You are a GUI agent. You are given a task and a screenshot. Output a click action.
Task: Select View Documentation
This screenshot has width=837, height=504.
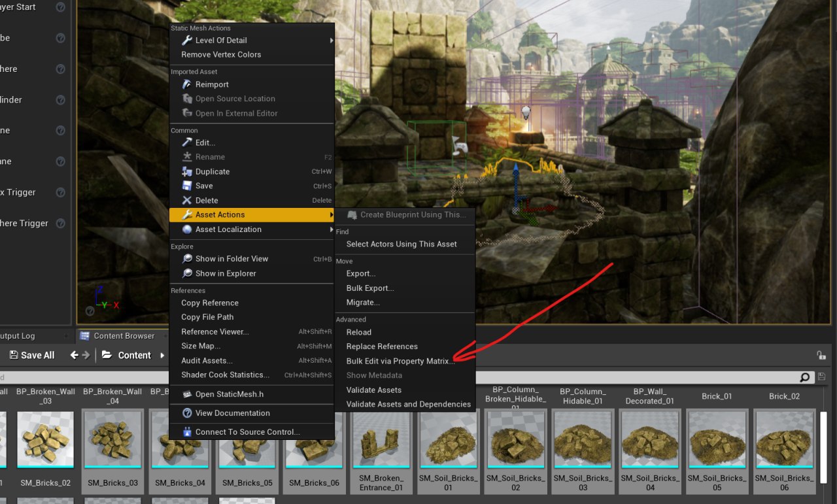(x=252, y=413)
